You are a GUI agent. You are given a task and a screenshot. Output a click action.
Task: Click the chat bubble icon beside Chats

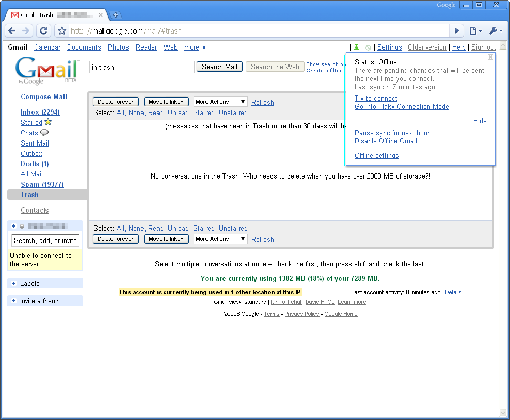44,133
